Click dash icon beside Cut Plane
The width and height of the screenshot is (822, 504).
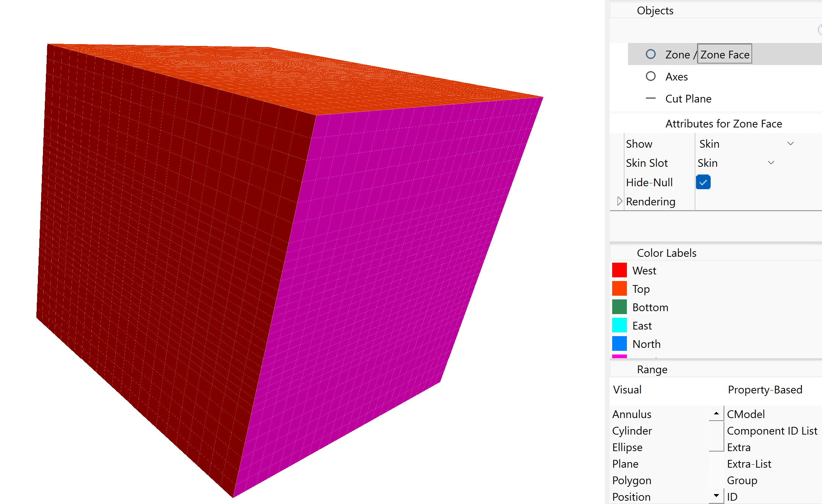pyautogui.click(x=650, y=98)
